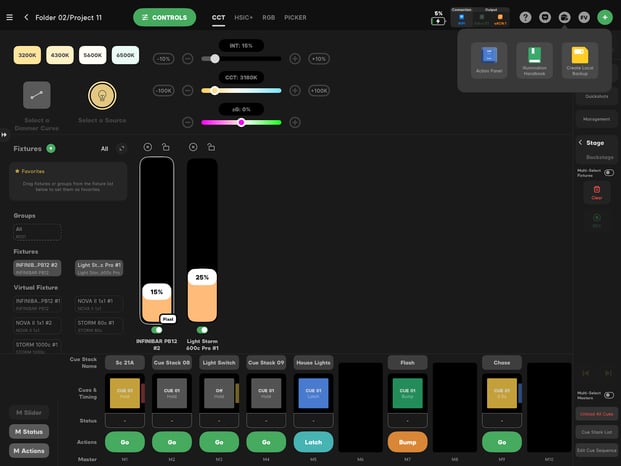Viewport: 621px width, 466px height.
Task: Click the +100K CCT button
Action: [x=319, y=91]
